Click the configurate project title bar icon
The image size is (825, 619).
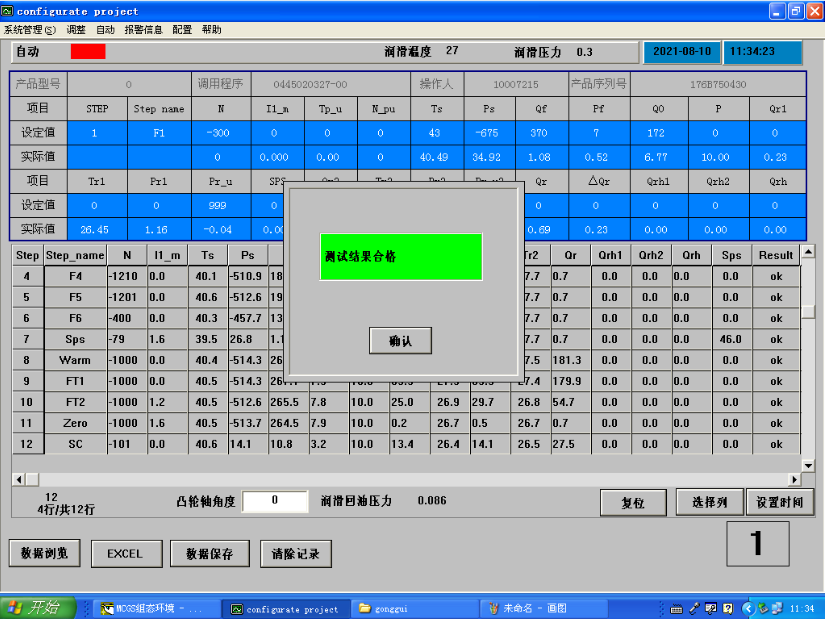click(8, 10)
